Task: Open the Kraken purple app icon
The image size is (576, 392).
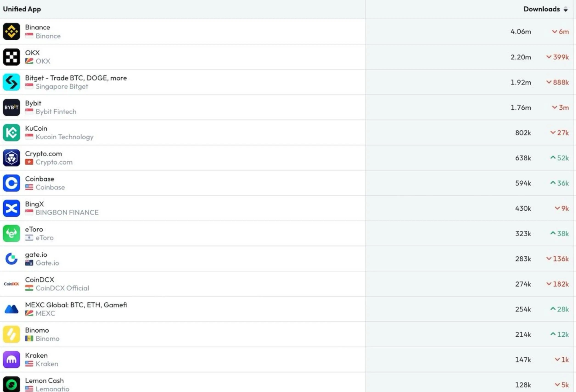Action: click(x=11, y=360)
